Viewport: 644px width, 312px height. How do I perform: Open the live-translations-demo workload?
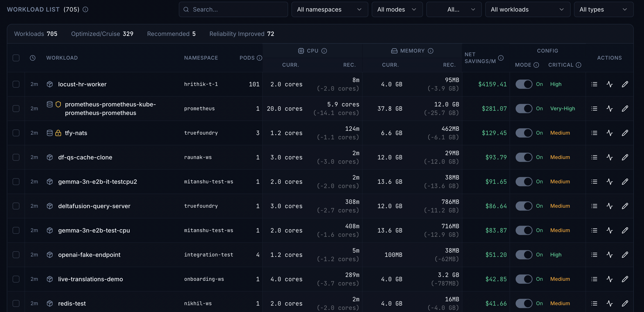(x=90, y=279)
